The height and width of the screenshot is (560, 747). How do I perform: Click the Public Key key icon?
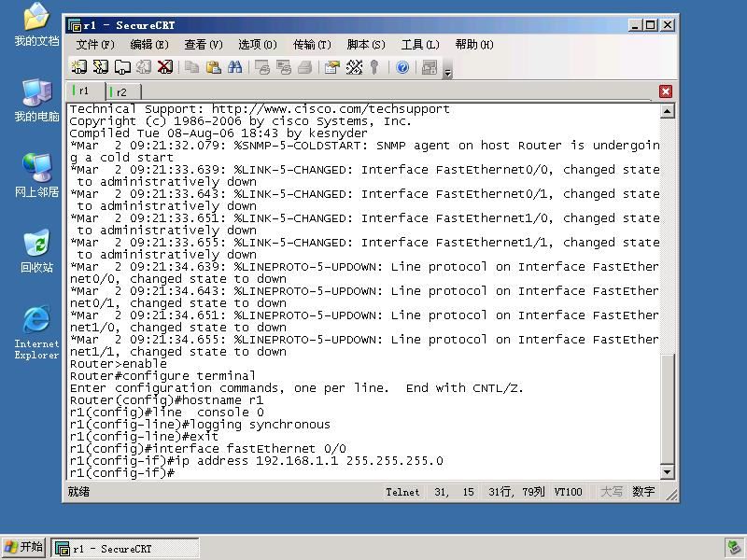pyautogui.click(x=375, y=67)
